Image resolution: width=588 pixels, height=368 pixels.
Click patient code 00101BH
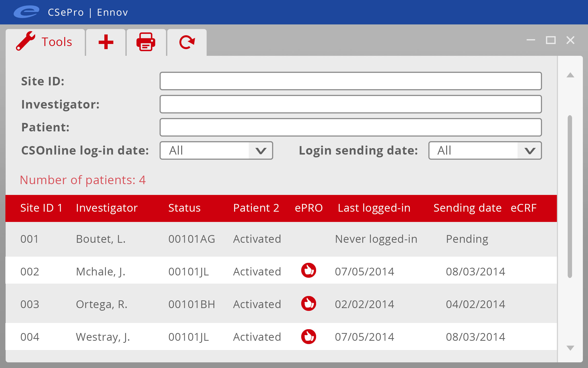[192, 304]
